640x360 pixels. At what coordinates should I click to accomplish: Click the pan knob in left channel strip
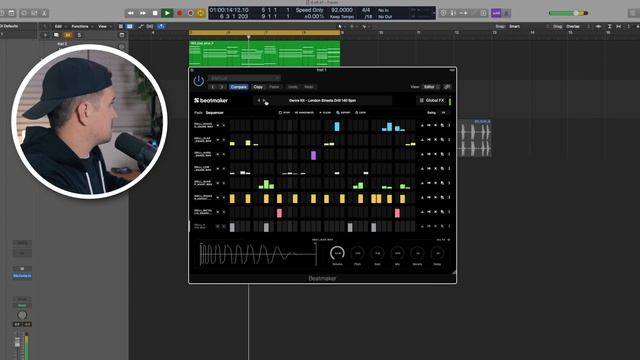(22, 315)
